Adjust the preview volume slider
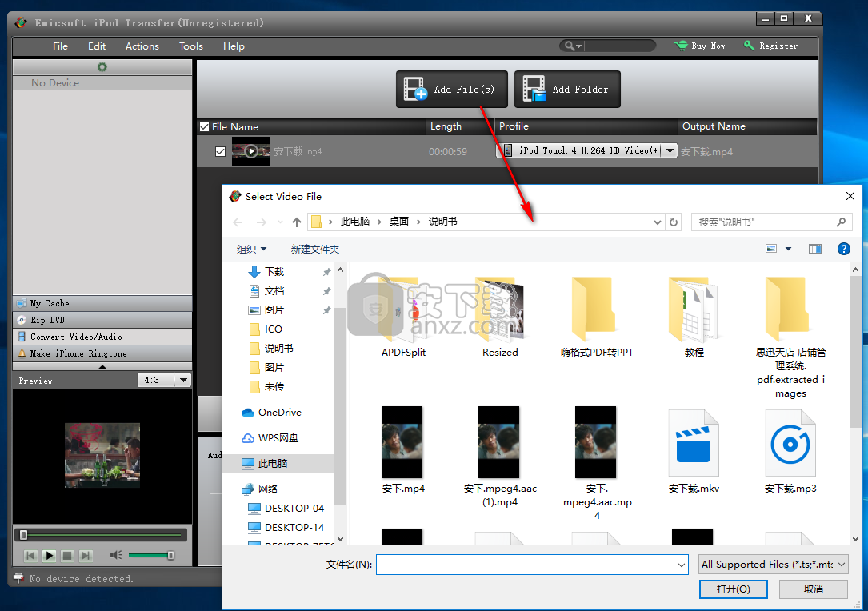868x611 pixels. (152, 555)
